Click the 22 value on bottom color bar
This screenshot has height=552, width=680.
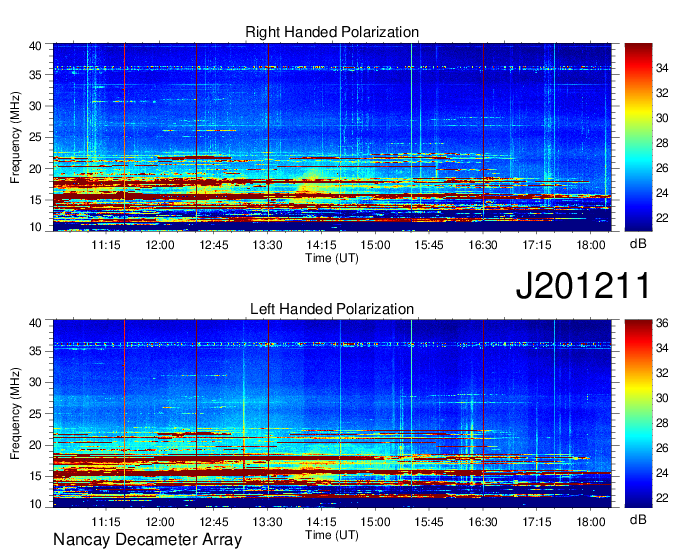point(662,498)
